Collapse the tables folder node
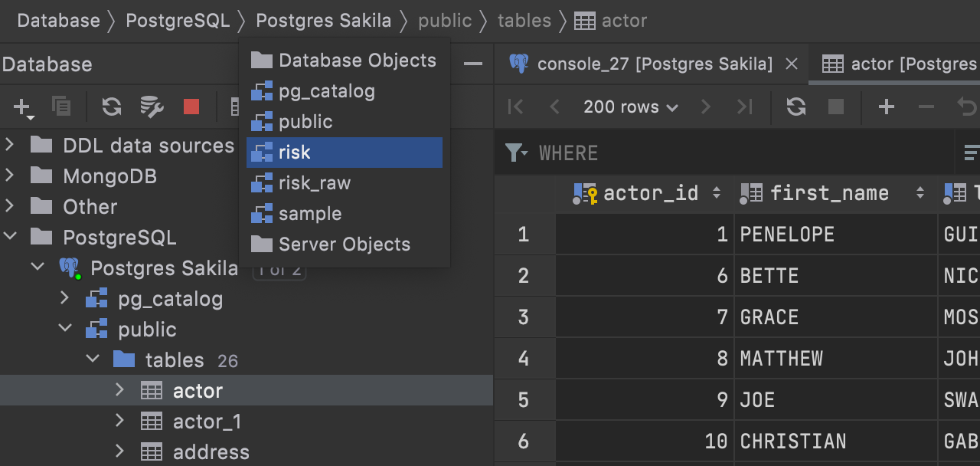Screen dimensions: 980x466 click(93, 359)
